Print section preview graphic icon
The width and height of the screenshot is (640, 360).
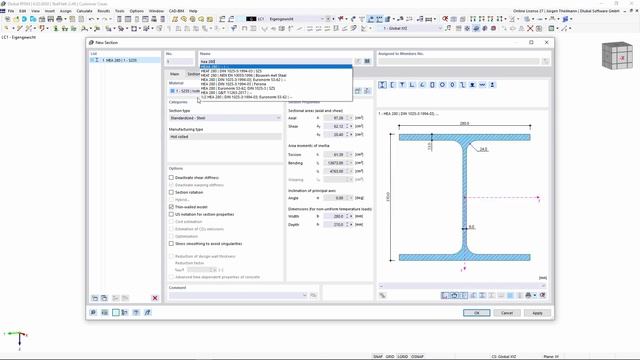click(x=529, y=295)
